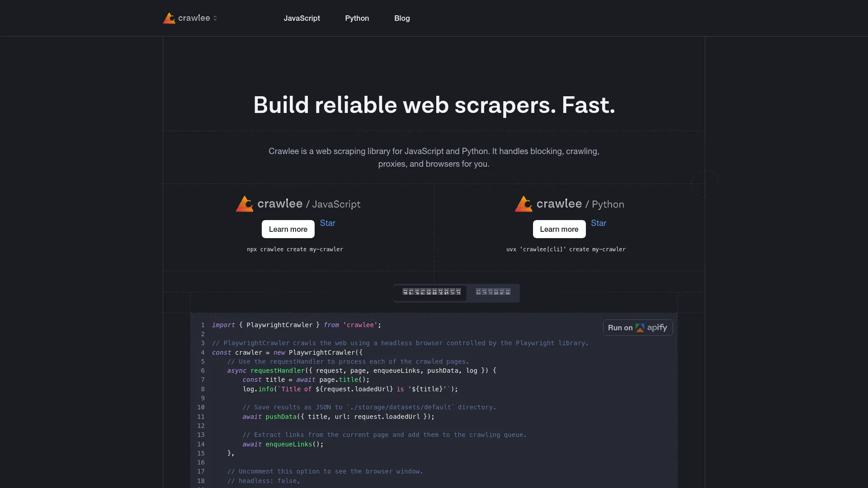This screenshot has height=488, width=868.
Task: Go to the Blog page
Action: click(402, 18)
